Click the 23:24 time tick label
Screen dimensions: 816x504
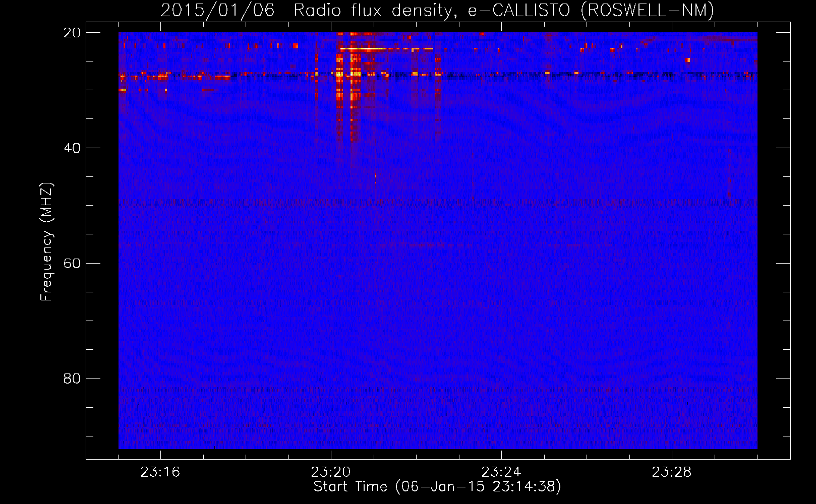click(501, 472)
